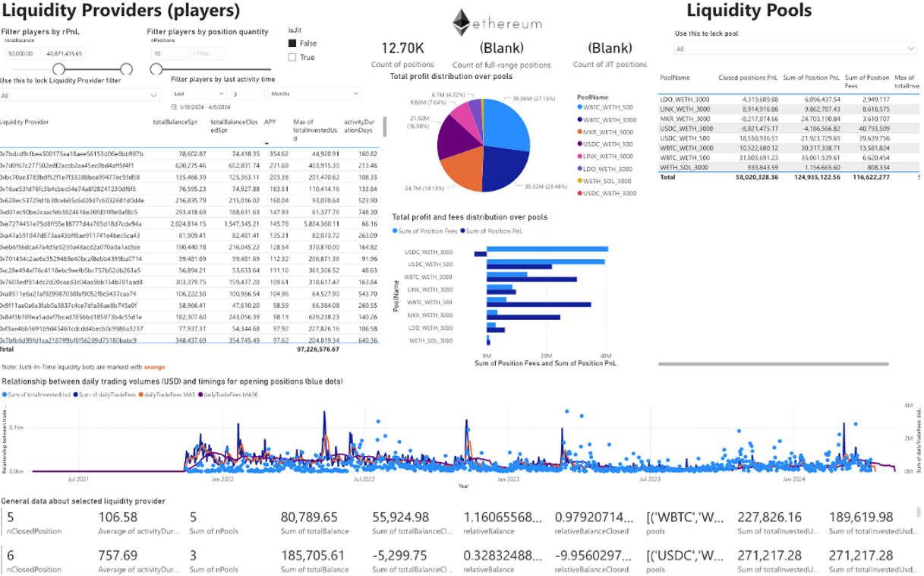Toggle Sum of Position PnL bar legend
This screenshot has width=924, height=576.
[494, 230]
